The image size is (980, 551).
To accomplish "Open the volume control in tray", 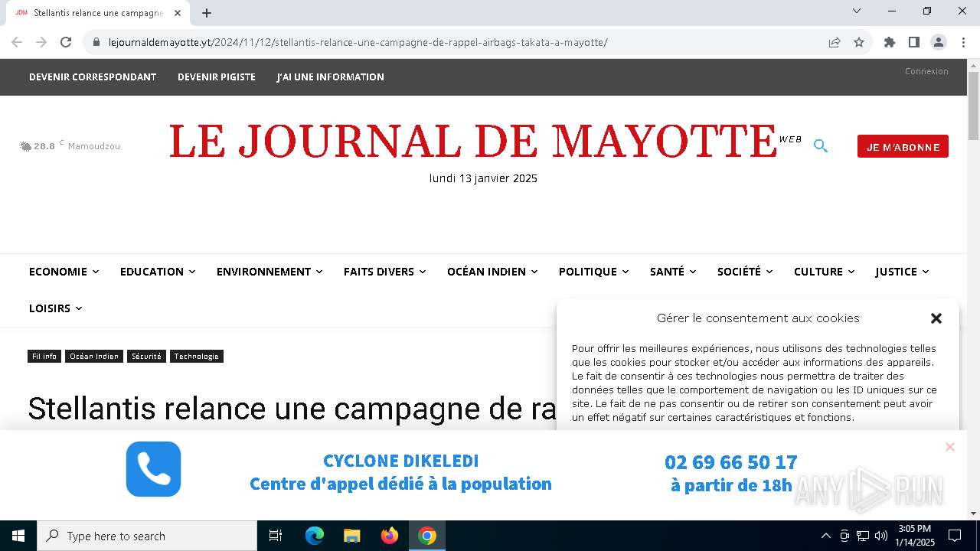I will pyautogui.click(x=881, y=536).
